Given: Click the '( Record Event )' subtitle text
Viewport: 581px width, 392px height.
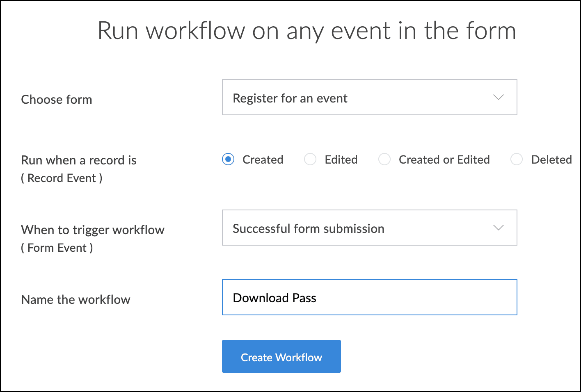Looking at the screenshot, I should click(62, 178).
